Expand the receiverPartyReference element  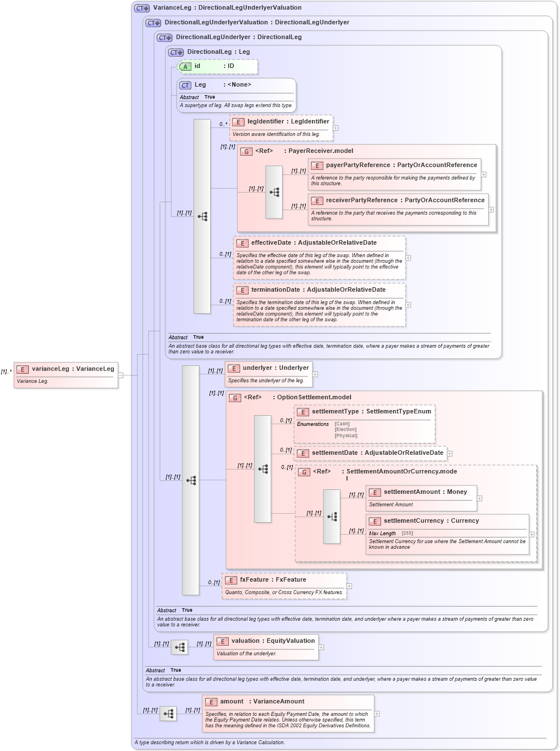pyautogui.click(x=491, y=210)
